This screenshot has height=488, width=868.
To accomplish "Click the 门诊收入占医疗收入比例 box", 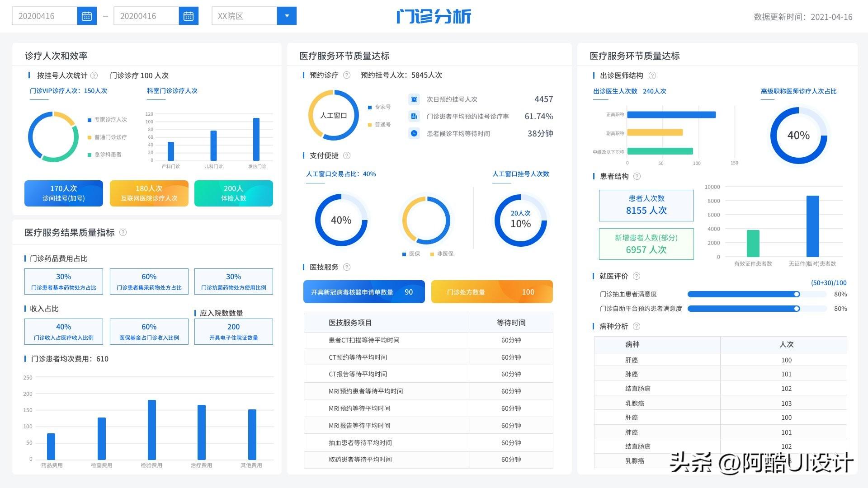I will (x=64, y=332).
